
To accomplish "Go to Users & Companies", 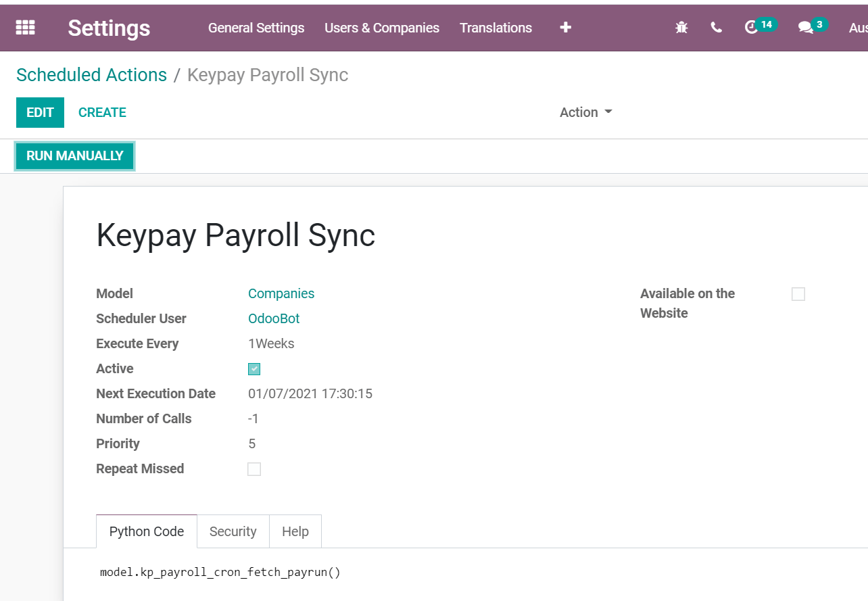I will 382,28.
